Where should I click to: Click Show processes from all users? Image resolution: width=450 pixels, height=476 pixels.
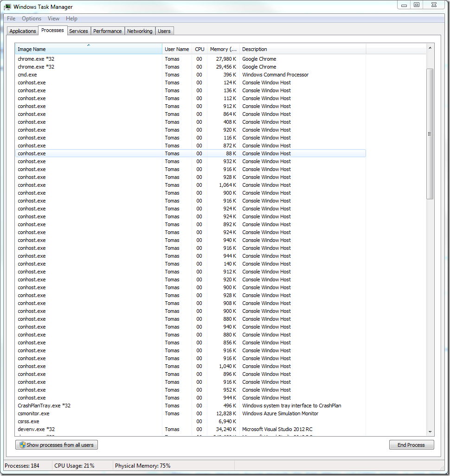tap(57, 445)
